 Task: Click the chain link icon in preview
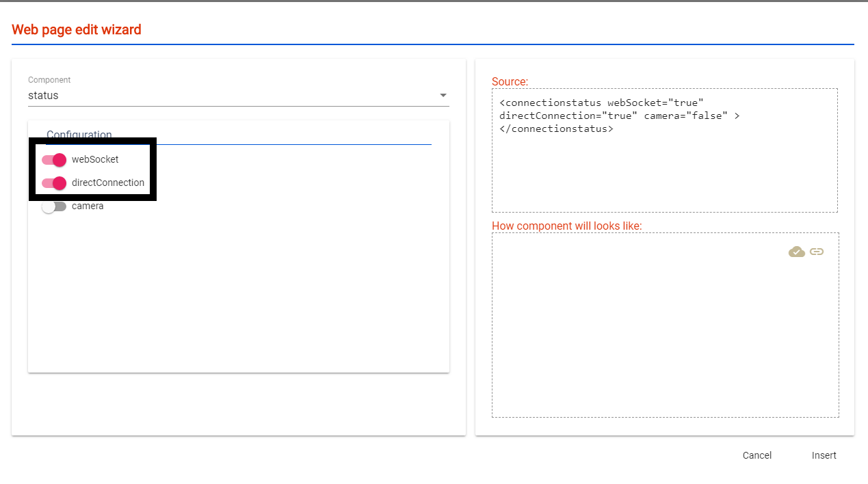(816, 252)
